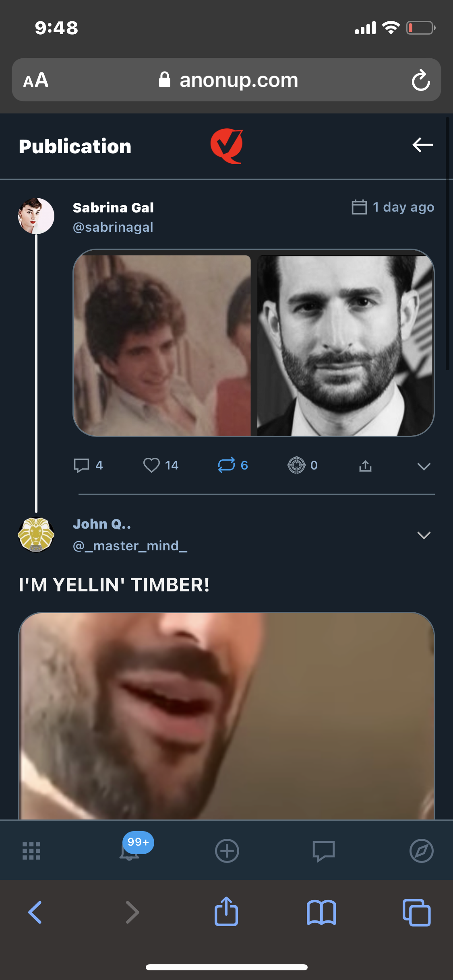Image resolution: width=453 pixels, height=980 pixels.
Task: Like Sabrina Gal's post with the heart
Action: tap(152, 465)
